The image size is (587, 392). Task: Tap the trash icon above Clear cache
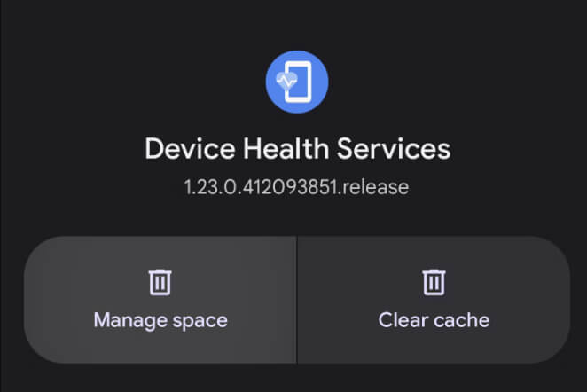point(434,282)
